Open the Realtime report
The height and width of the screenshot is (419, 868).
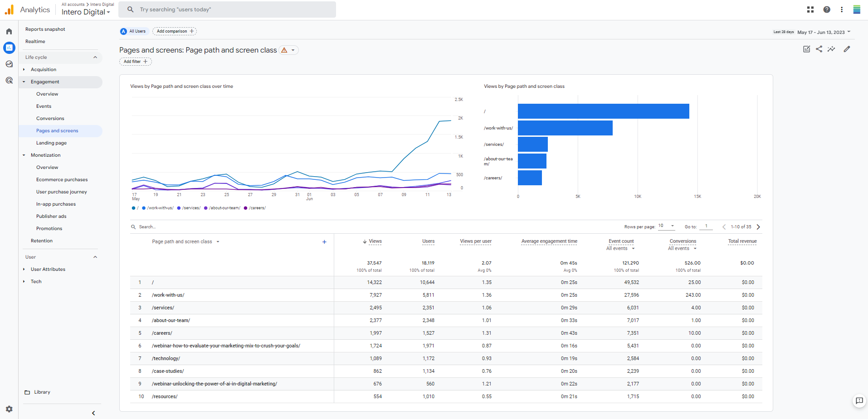pyautogui.click(x=35, y=42)
